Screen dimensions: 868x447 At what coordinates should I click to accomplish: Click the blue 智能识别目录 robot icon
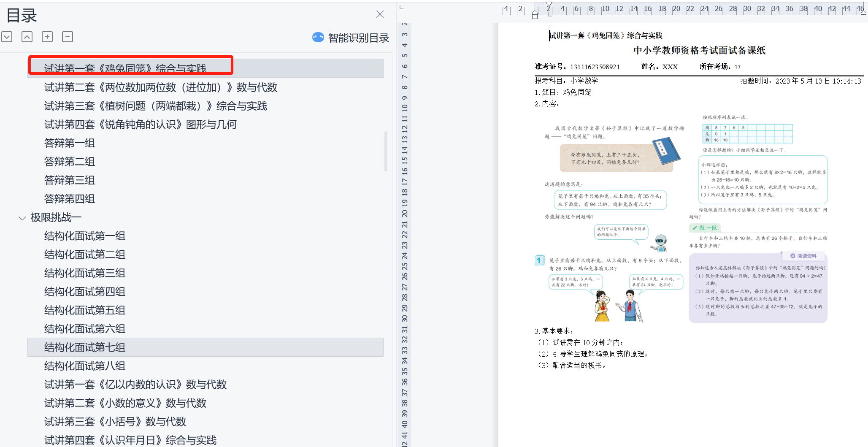(x=318, y=38)
